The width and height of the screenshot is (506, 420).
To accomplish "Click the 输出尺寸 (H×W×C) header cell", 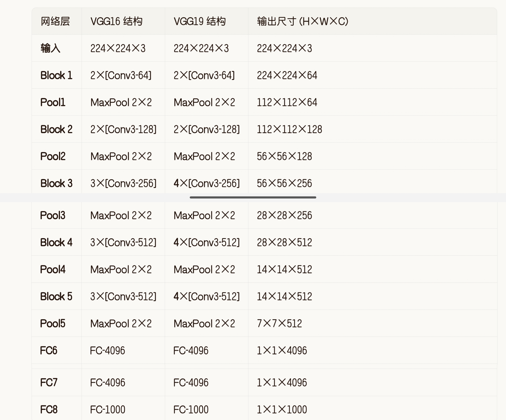I will pyautogui.click(x=302, y=21).
